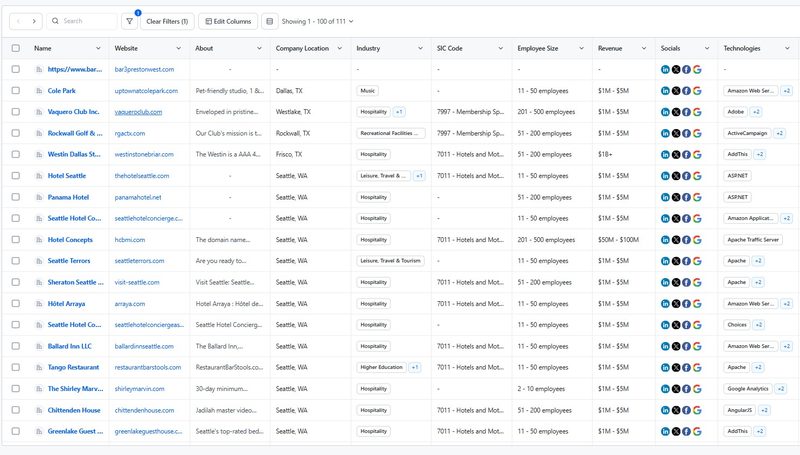Viewport: 800px width, 455px height.
Task: Open LinkedIn icon for Hotel Concepts
Action: click(665, 240)
